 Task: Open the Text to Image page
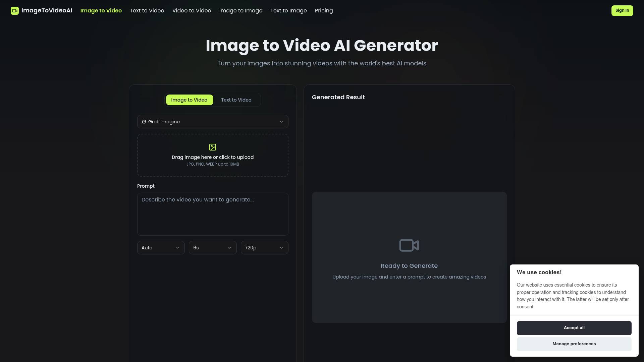288,10
